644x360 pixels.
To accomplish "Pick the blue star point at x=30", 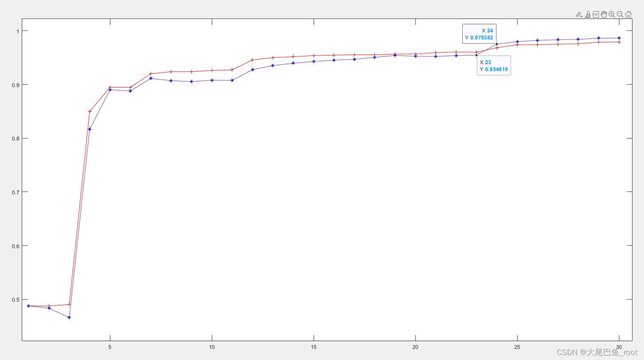I will pos(619,38).
